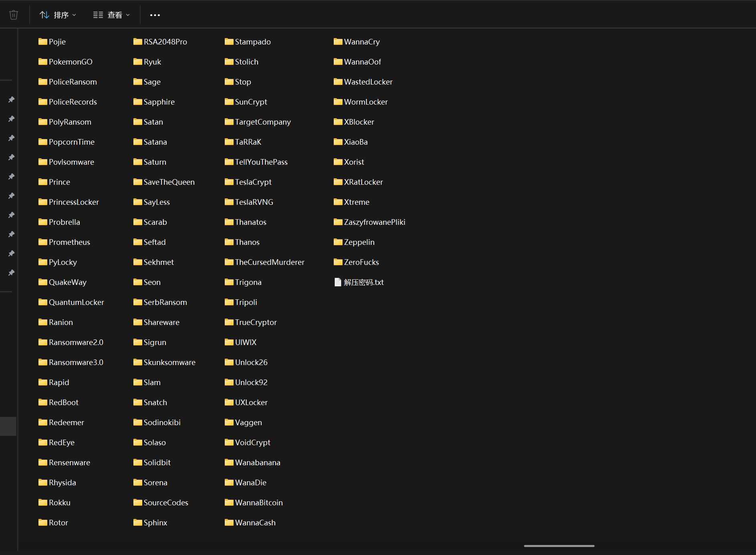Select the WannaCash folder icon
The image size is (756, 555).
point(229,522)
